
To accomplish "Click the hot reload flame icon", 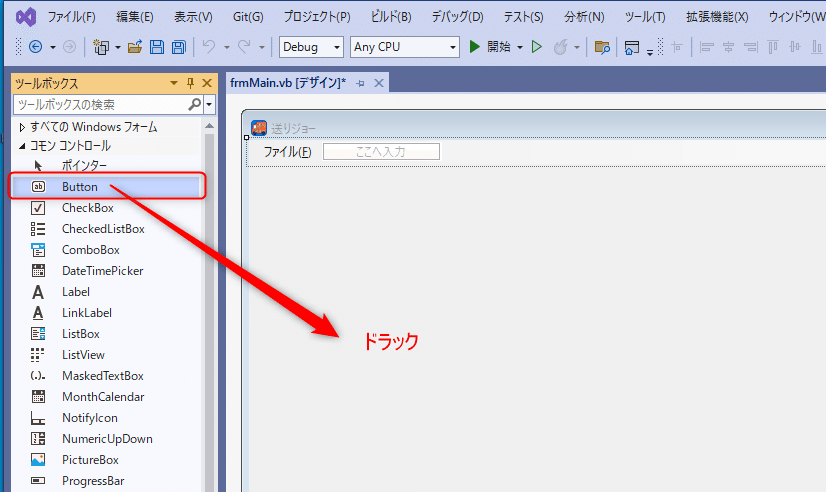I will 560,47.
